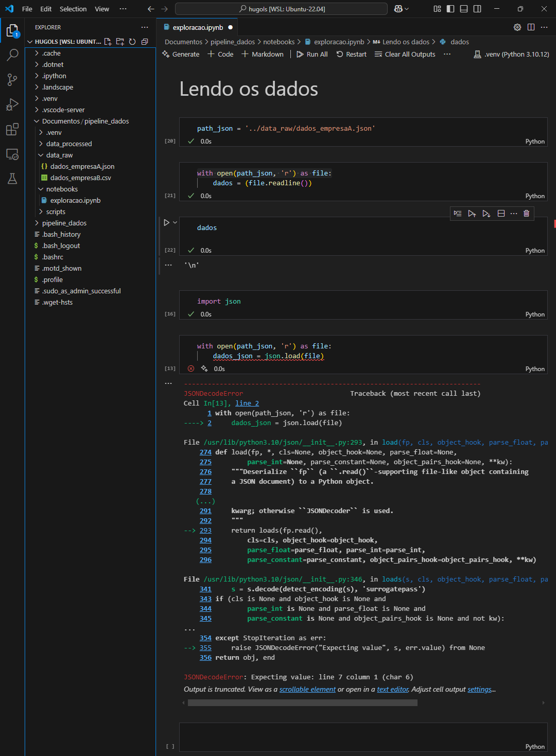Open the Testing flask view

(12, 179)
